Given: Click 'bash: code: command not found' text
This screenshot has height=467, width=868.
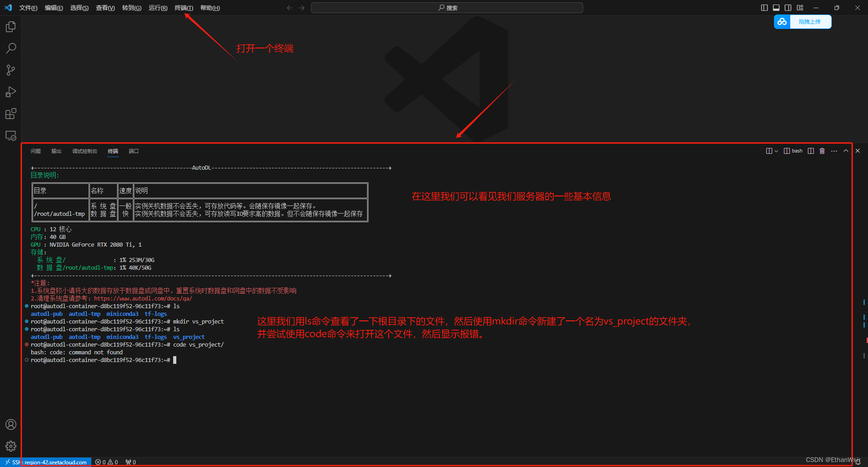Looking at the screenshot, I should tap(77, 353).
